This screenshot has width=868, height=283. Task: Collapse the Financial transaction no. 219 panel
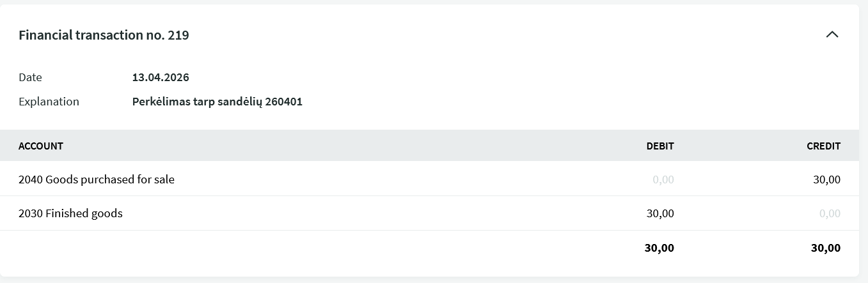(832, 34)
